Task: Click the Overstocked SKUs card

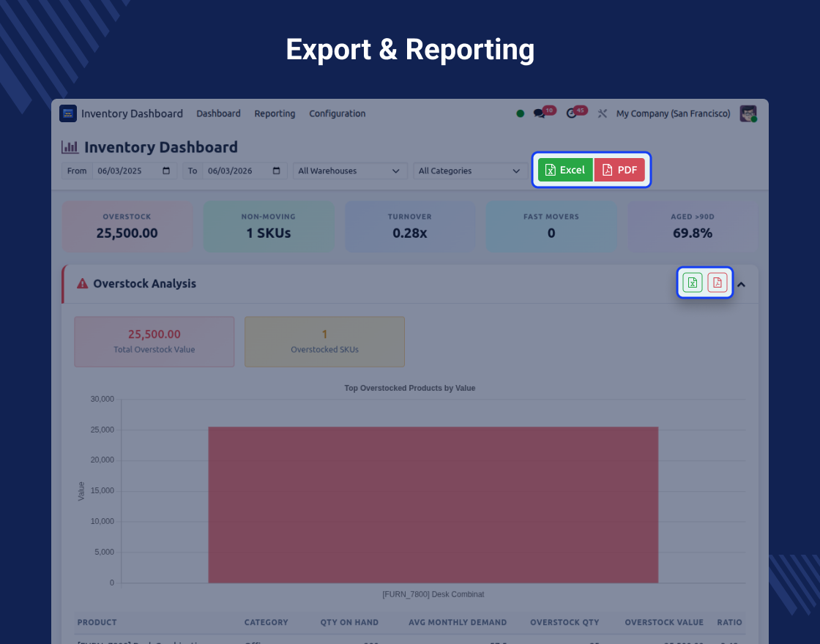Action: 325,341
